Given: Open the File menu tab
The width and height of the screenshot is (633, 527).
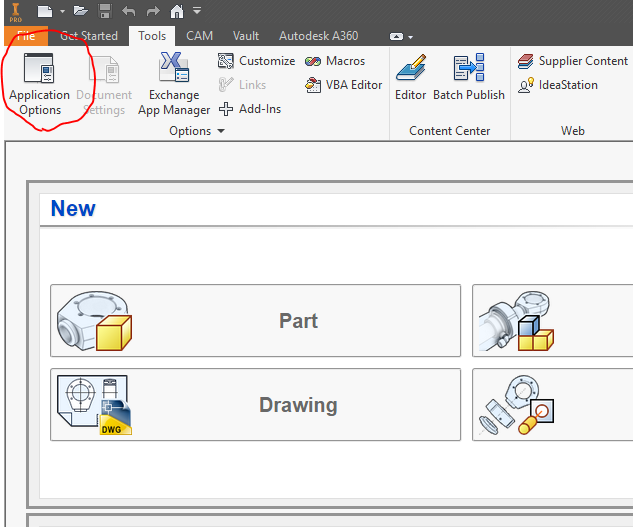Looking at the screenshot, I should [x=26, y=36].
